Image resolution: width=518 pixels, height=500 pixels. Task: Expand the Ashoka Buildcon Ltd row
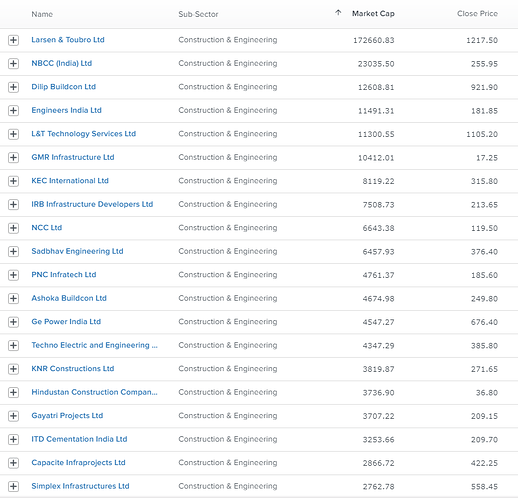(13, 299)
